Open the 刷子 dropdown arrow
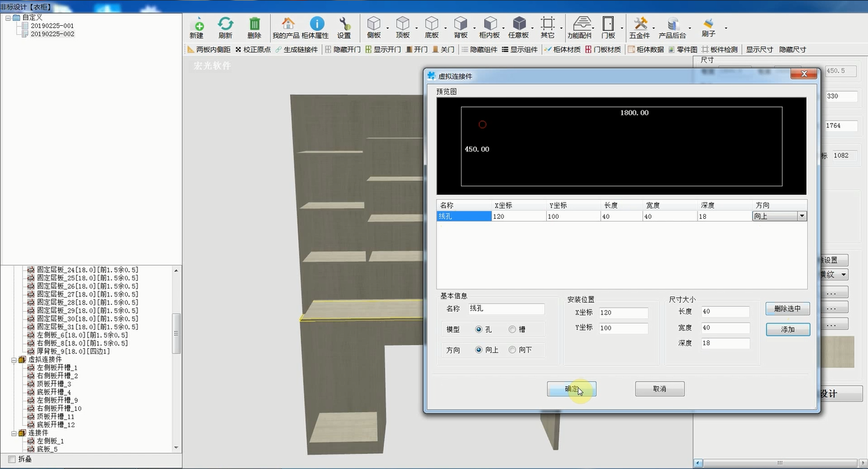The width and height of the screenshot is (868, 469). coord(726,28)
